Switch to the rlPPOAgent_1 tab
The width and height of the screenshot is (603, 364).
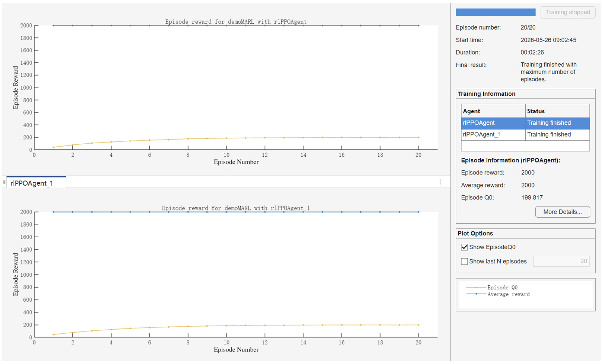tap(36, 183)
